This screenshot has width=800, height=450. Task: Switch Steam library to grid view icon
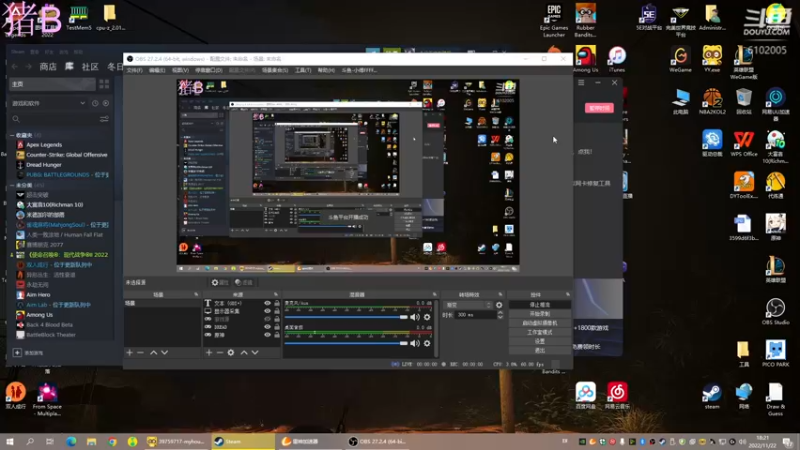pos(104,84)
